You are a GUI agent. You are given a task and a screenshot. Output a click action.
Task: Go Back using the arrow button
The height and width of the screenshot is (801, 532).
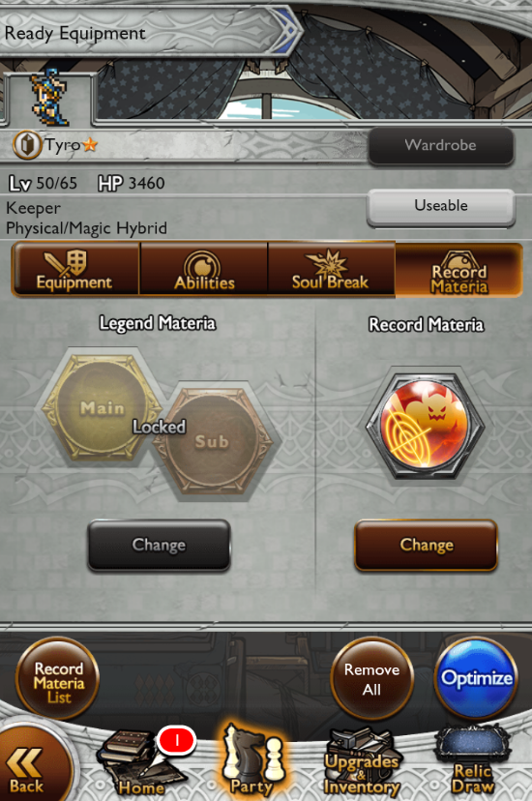pyautogui.click(x=30, y=768)
